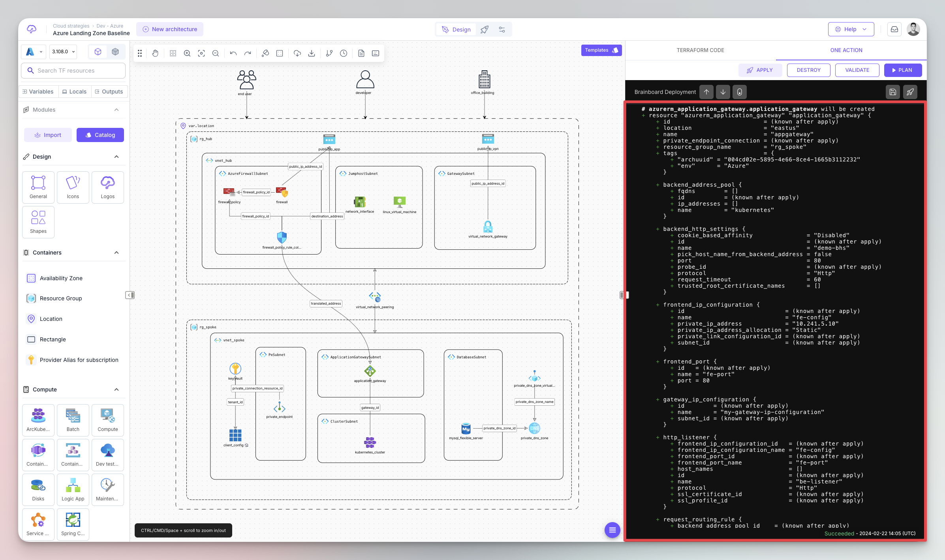945x560 pixels.
Task: Open the settings sliders icon in header
Action: pos(502,30)
